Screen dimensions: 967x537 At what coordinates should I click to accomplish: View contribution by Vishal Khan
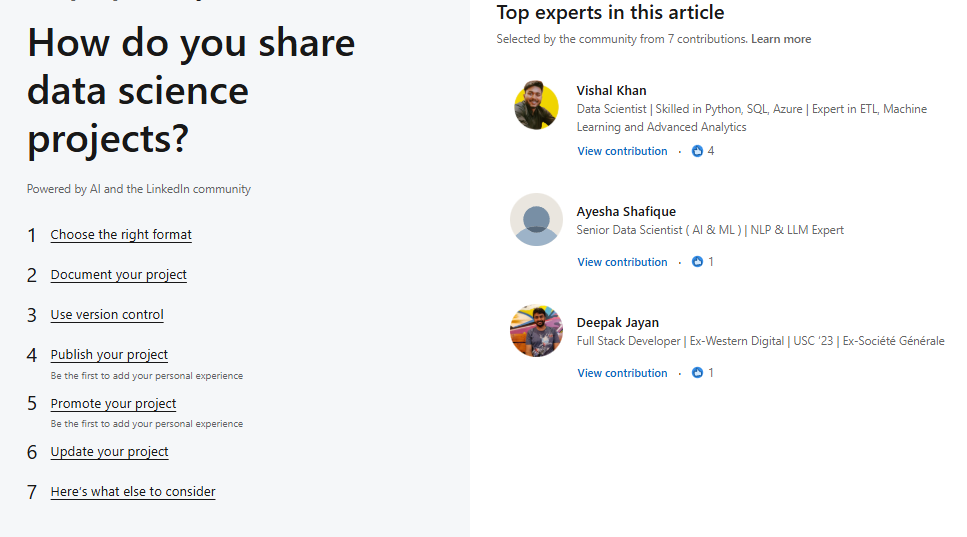click(x=622, y=151)
